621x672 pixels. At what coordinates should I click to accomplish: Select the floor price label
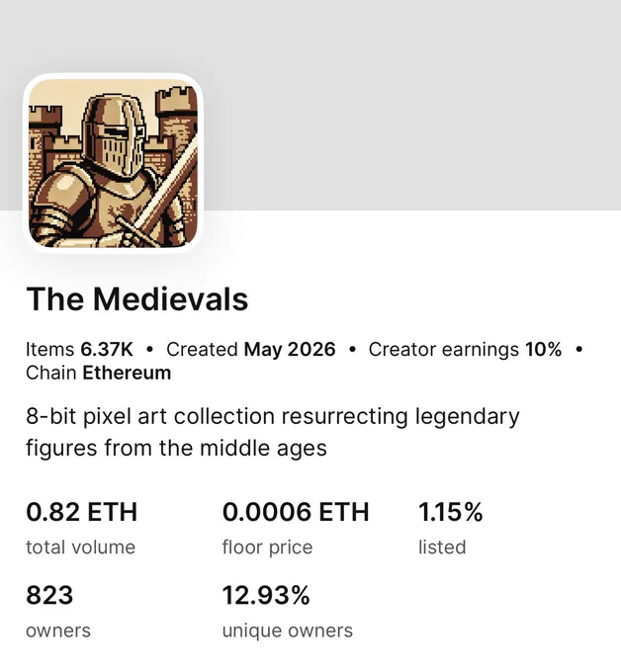pyautogui.click(x=267, y=547)
